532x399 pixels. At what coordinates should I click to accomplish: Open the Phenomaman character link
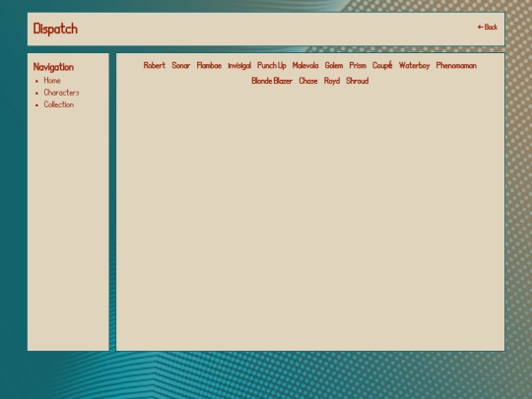coord(456,65)
